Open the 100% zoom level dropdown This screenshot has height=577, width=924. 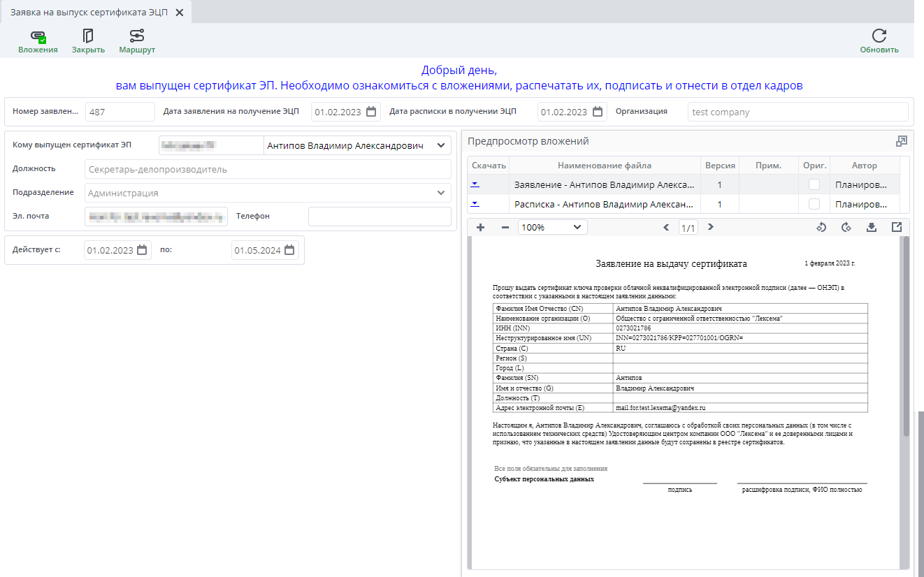(553, 227)
